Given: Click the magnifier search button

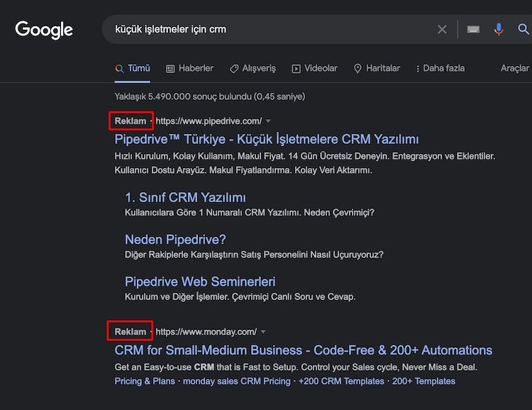Looking at the screenshot, I should coord(523,30).
